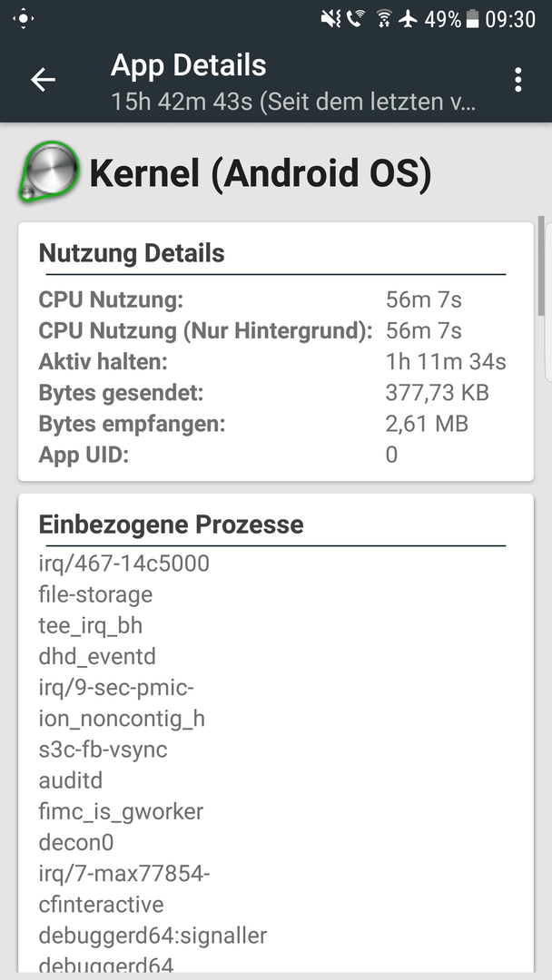Select the debuggerd64:signaller process entry
552x980 pixels.
(x=153, y=936)
